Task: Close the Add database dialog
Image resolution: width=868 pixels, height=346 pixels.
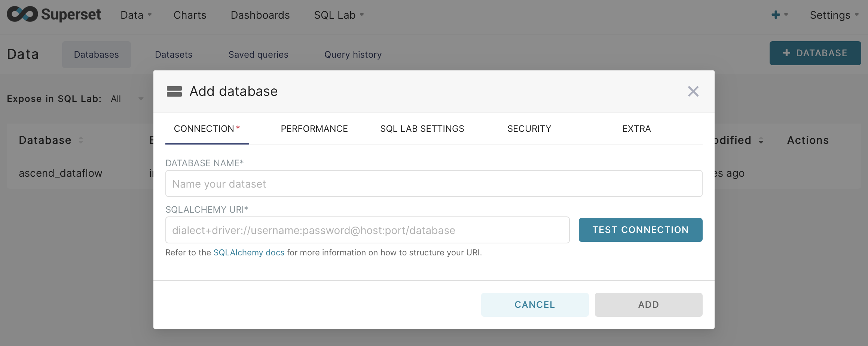Action: 693,91
